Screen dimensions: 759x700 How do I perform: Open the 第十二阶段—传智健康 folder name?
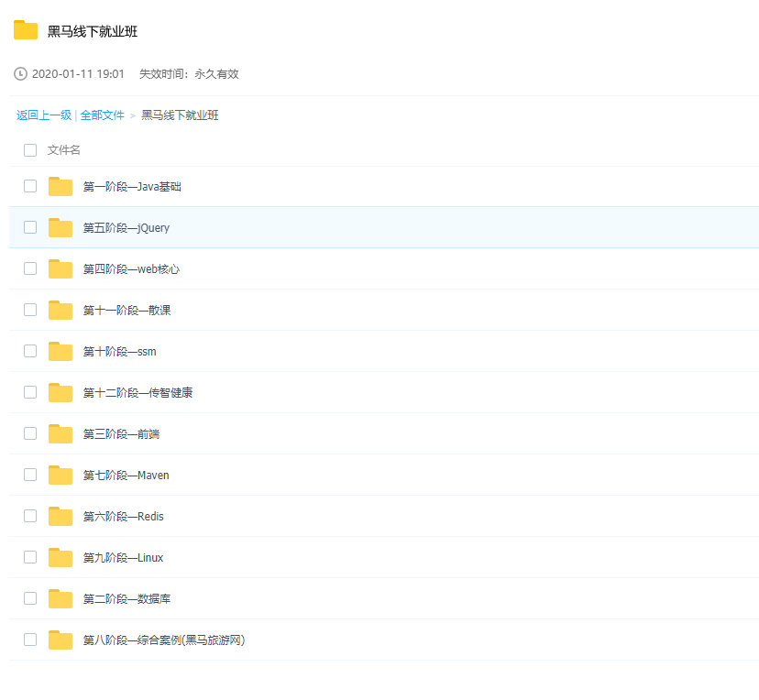137,393
